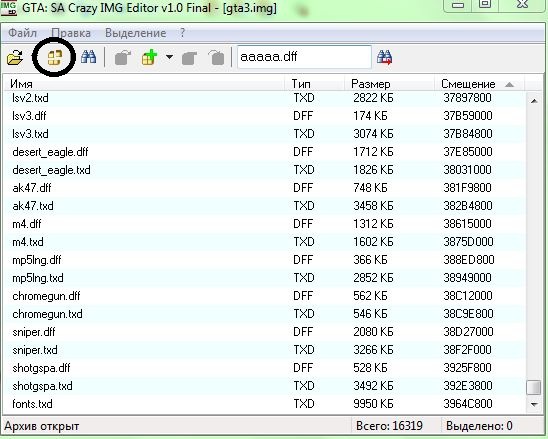
Task: Sort by the Имя column header
Action: pyautogui.click(x=145, y=84)
